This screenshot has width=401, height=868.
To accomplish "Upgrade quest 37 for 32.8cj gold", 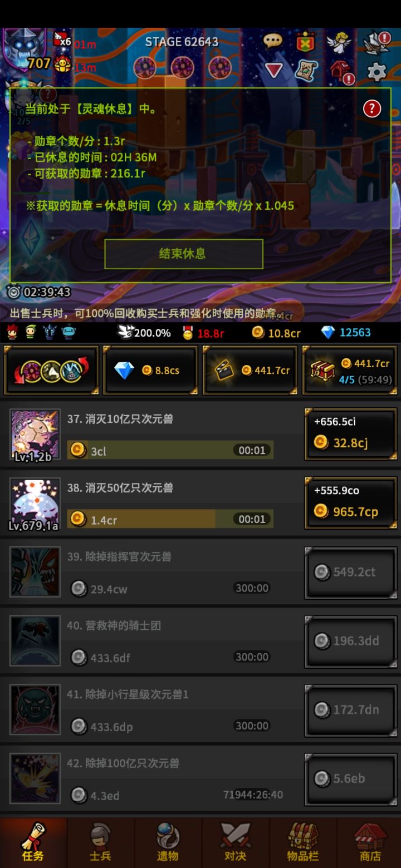I will pyautogui.click(x=350, y=434).
